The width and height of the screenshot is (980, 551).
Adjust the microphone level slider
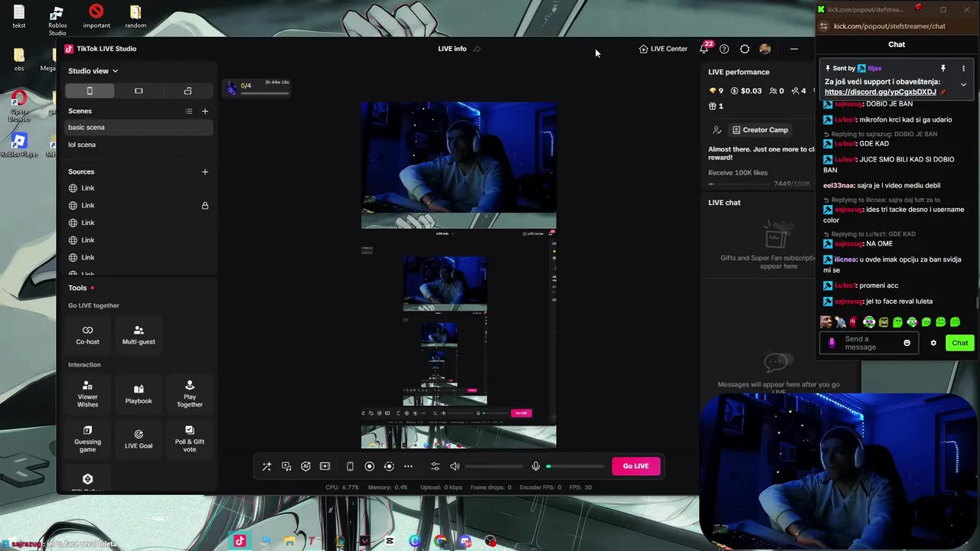tap(575, 466)
